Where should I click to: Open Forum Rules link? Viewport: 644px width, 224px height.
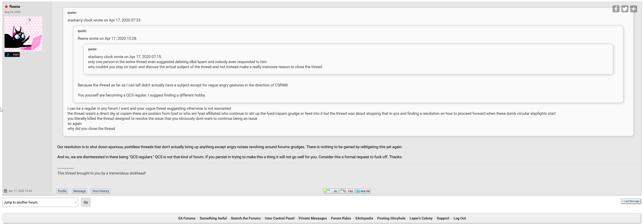click(341, 218)
